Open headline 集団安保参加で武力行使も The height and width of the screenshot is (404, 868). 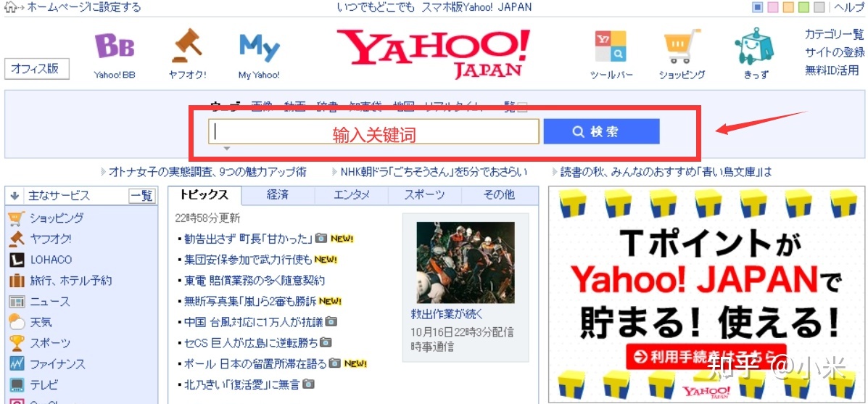pos(249,260)
